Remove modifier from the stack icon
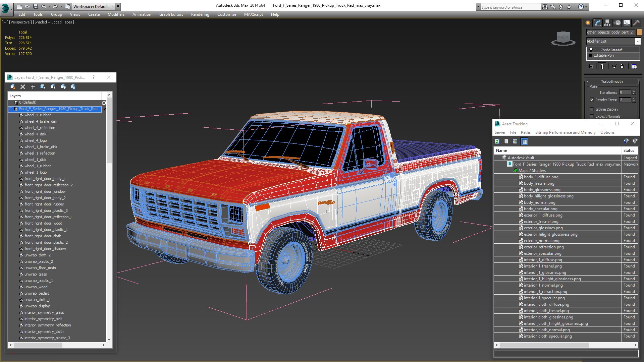 coord(622,66)
